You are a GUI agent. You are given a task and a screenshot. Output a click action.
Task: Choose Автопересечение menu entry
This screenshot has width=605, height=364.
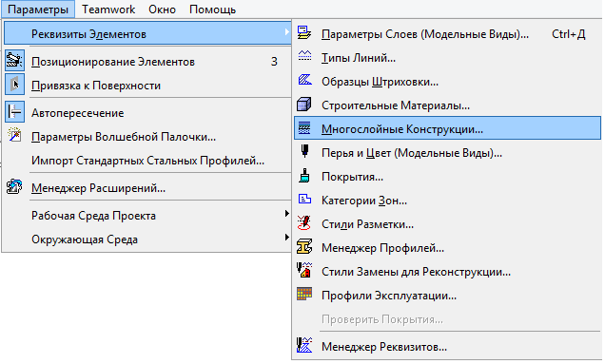click(x=147, y=112)
